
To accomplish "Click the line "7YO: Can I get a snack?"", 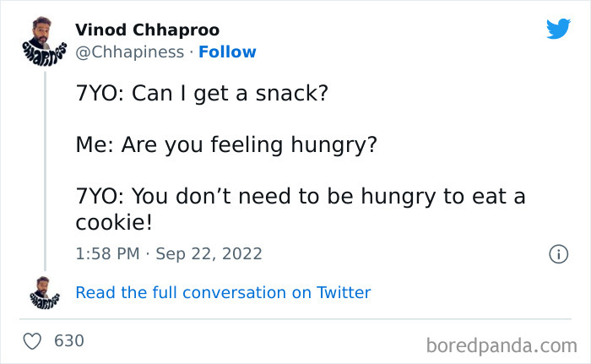I will click(x=201, y=94).
